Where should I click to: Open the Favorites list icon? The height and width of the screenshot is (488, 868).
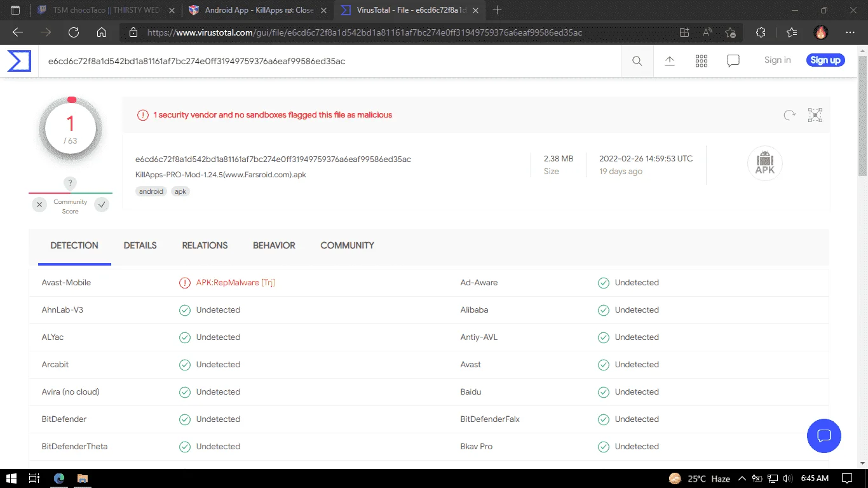(x=791, y=32)
